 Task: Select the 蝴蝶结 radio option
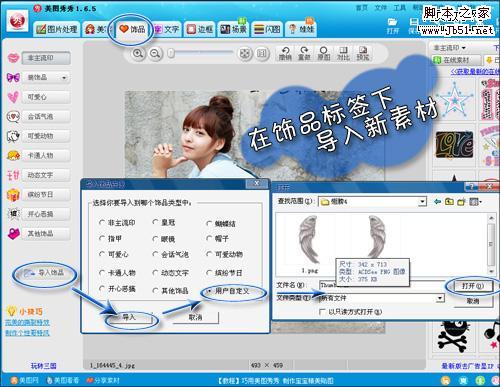pyautogui.click(x=209, y=223)
